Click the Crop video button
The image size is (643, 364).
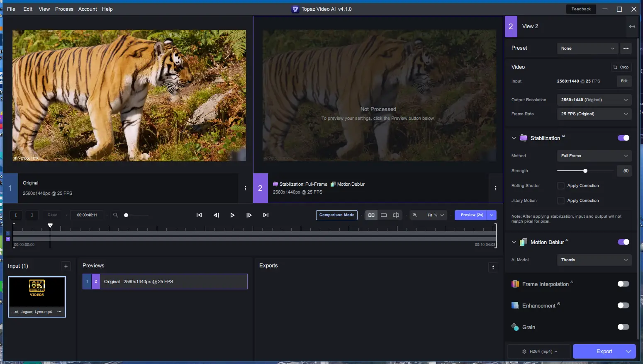pyautogui.click(x=621, y=67)
